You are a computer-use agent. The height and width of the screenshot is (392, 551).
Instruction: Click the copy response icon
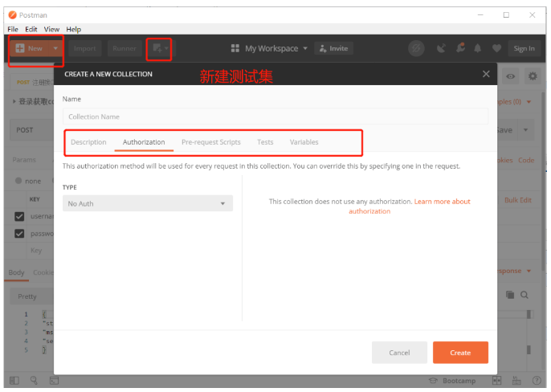click(x=510, y=295)
